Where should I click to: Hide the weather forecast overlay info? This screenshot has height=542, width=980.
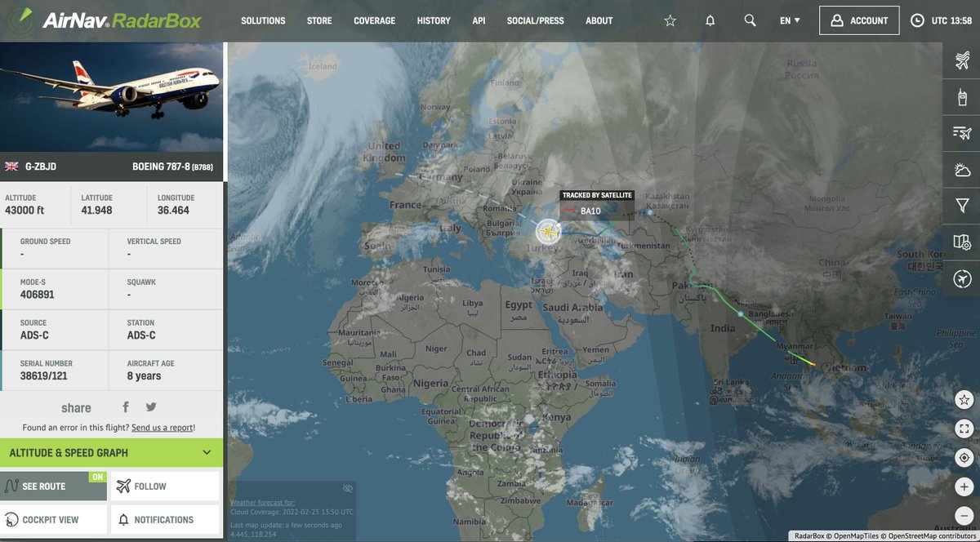pyautogui.click(x=348, y=488)
